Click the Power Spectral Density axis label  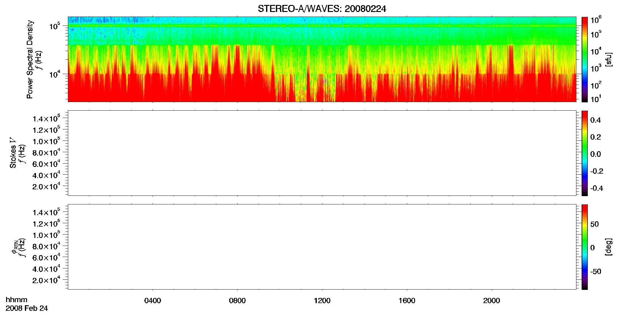pos(29,59)
